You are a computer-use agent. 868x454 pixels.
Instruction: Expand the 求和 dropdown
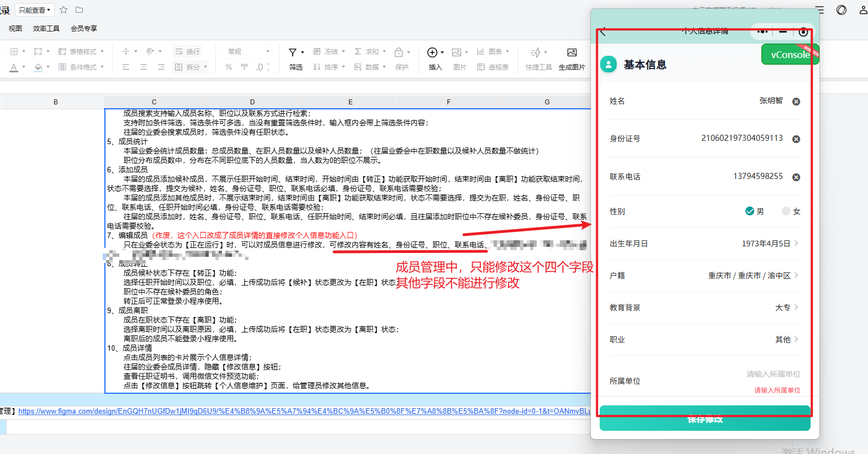[384, 51]
